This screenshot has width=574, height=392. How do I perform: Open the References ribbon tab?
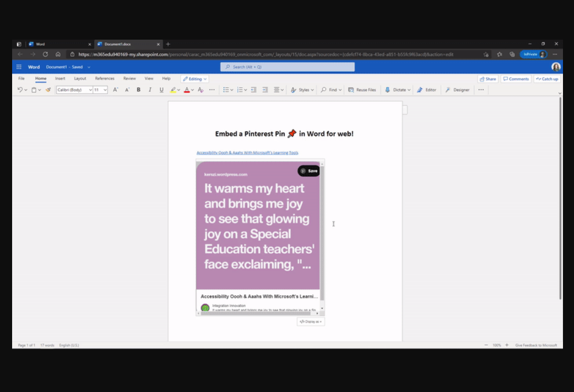pos(105,78)
